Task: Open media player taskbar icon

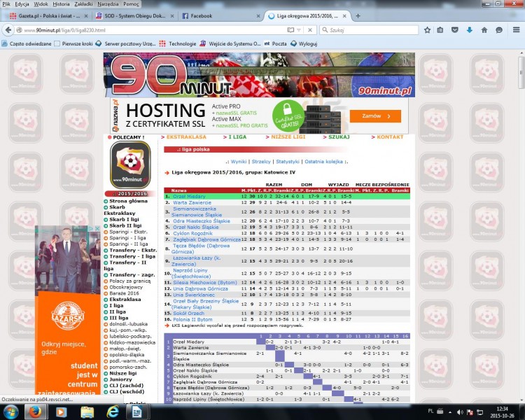Action: [61, 412]
